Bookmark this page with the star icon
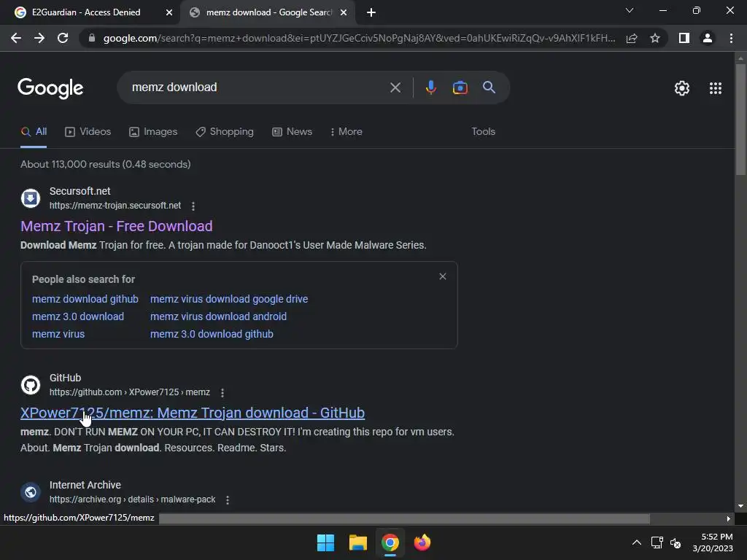This screenshot has height=560, width=747. click(x=655, y=38)
